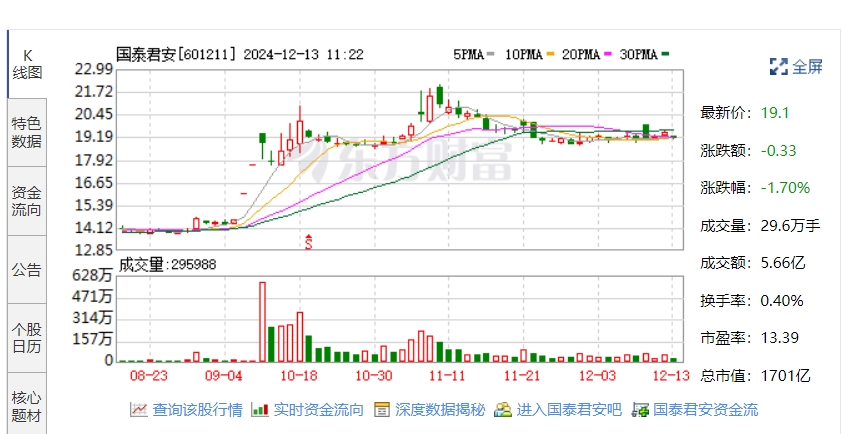Click the 市盈率 value 13.39

(x=780, y=338)
